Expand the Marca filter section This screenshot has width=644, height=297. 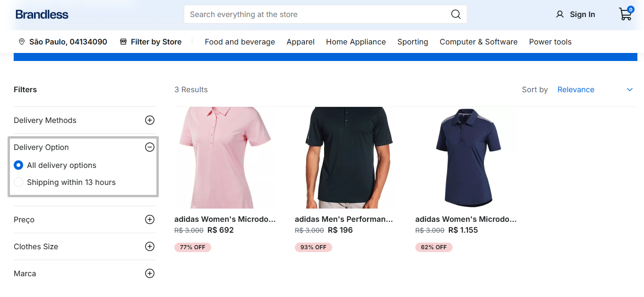150,273
